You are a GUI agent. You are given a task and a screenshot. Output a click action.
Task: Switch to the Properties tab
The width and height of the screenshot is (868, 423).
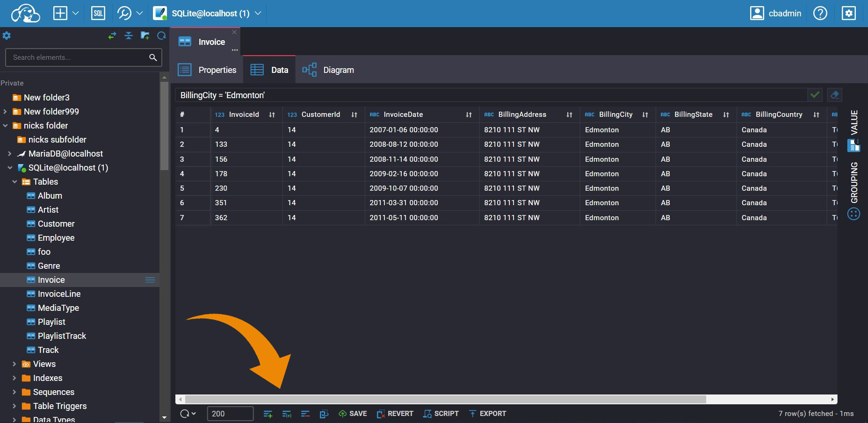[x=217, y=70]
